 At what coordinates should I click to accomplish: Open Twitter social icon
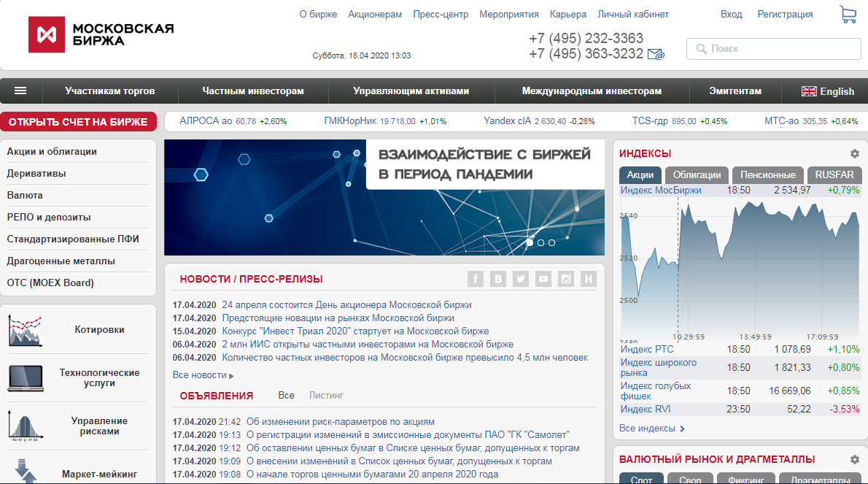pyautogui.click(x=521, y=279)
